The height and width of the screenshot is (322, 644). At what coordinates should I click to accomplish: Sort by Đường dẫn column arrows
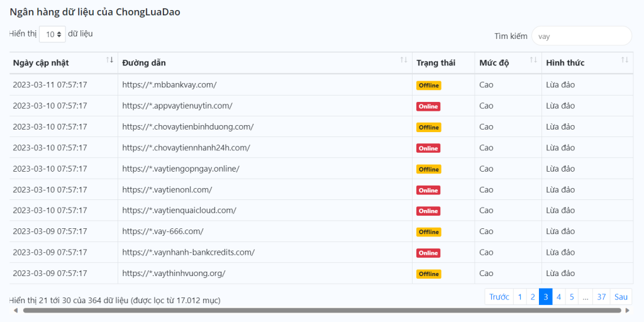(404, 60)
